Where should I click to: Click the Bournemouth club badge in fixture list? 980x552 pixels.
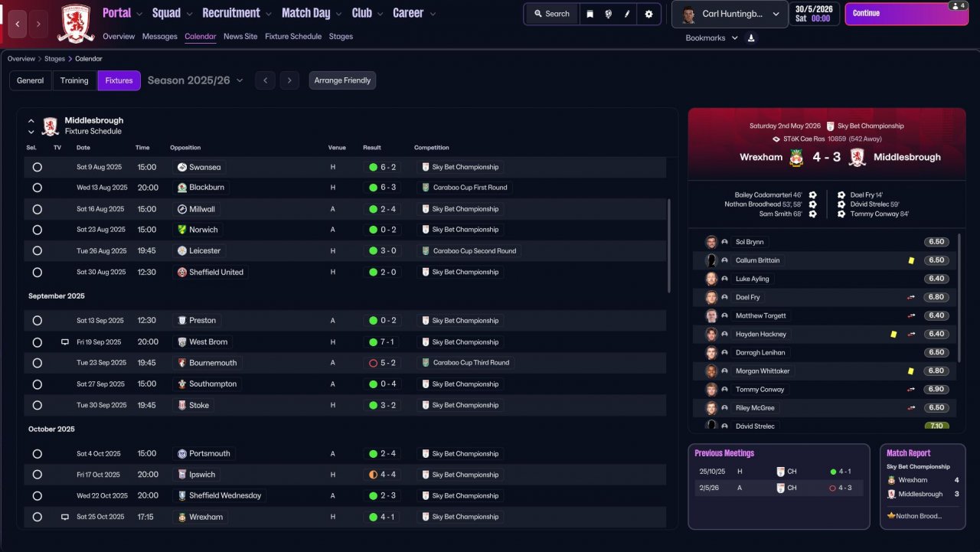(182, 363)
